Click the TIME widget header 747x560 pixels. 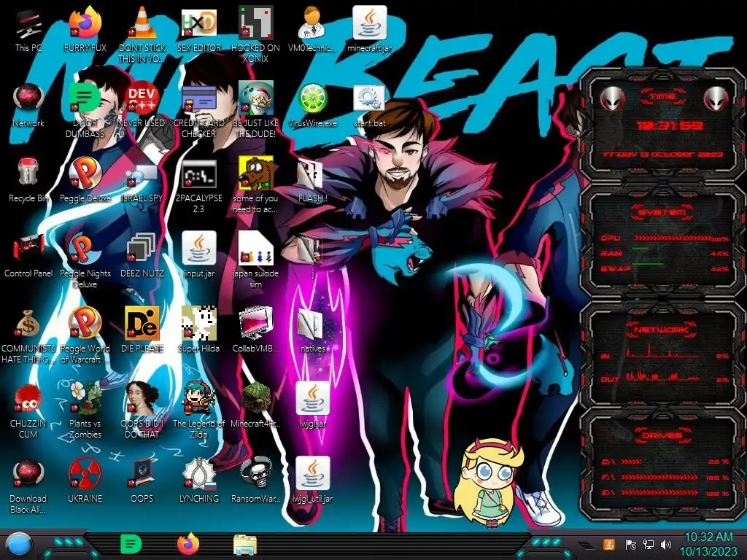[662, 97]
